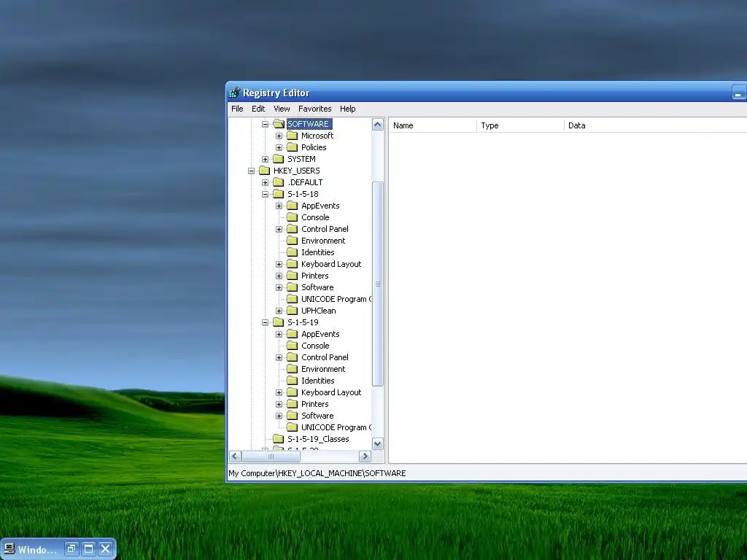Click UNICODE Program folder icon under S-1-5-18
747x560 pixels.
(x=292, y=299)
